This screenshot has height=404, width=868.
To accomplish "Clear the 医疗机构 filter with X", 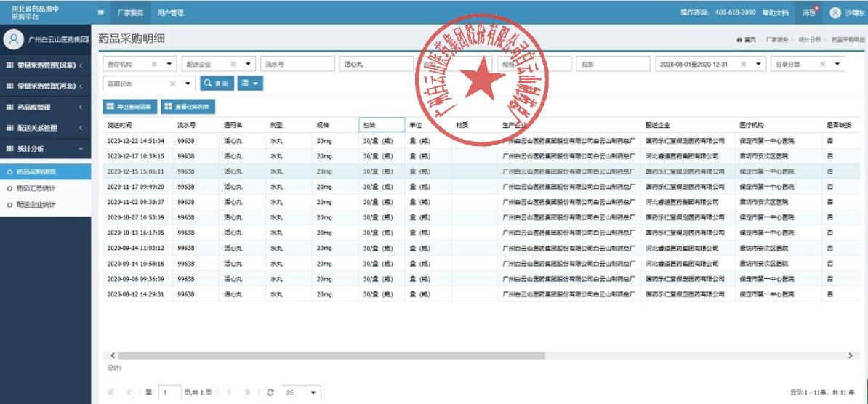I will [x=154, y=64].
